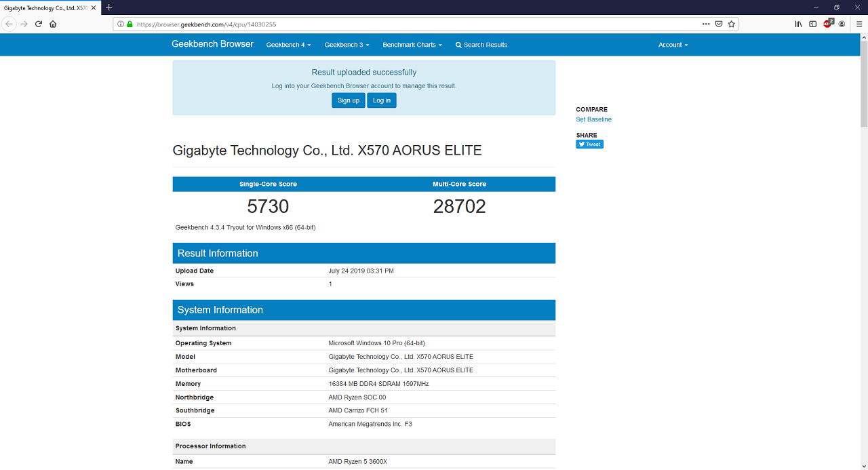
Task: Open the Firefox Account icon
Action: click(842, 24)
